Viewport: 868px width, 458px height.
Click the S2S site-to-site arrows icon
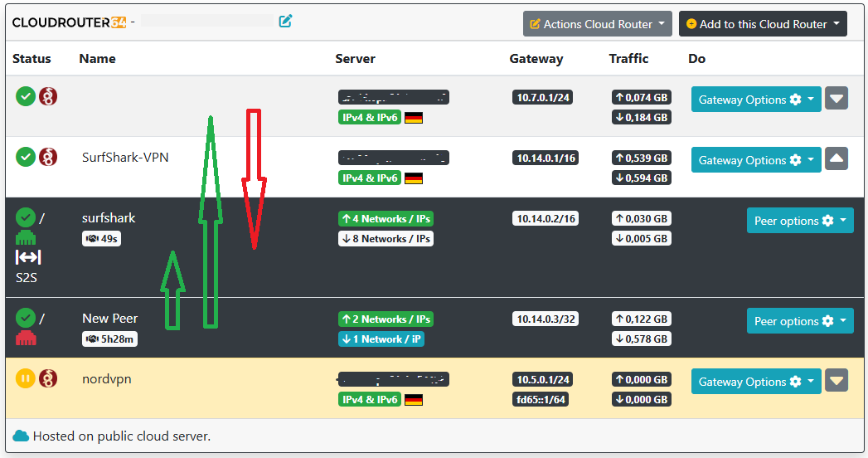point(28,257)
